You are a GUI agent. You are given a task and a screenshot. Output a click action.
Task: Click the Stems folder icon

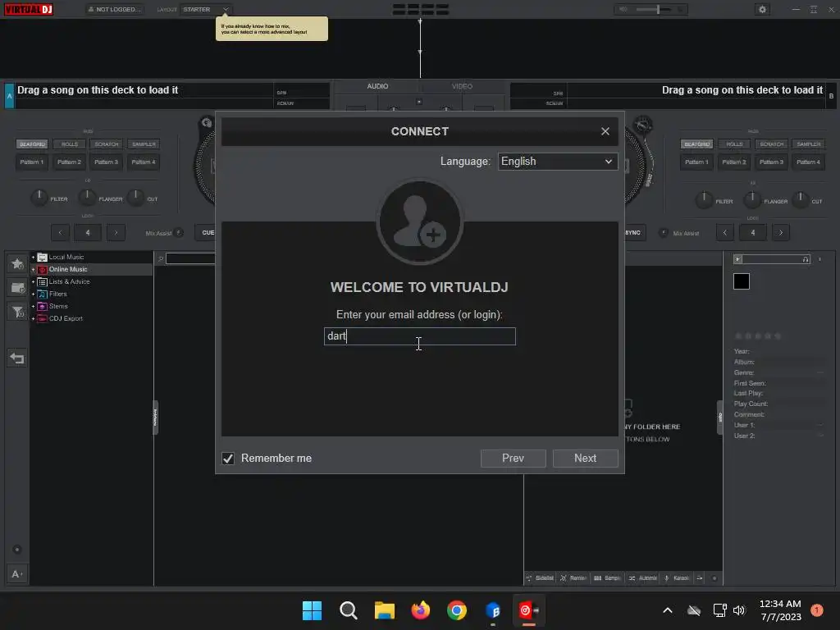point(43,307)
